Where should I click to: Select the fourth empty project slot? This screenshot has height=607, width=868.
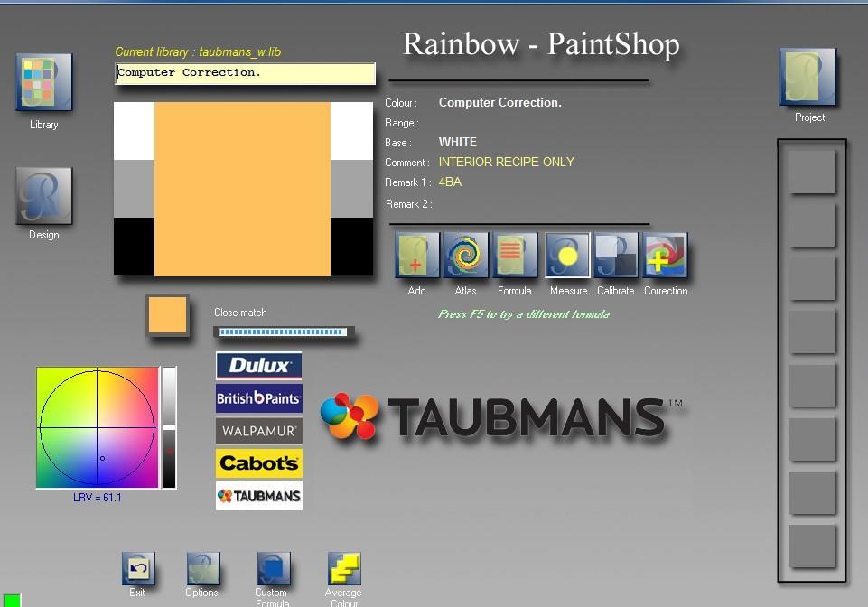point(811,332)
